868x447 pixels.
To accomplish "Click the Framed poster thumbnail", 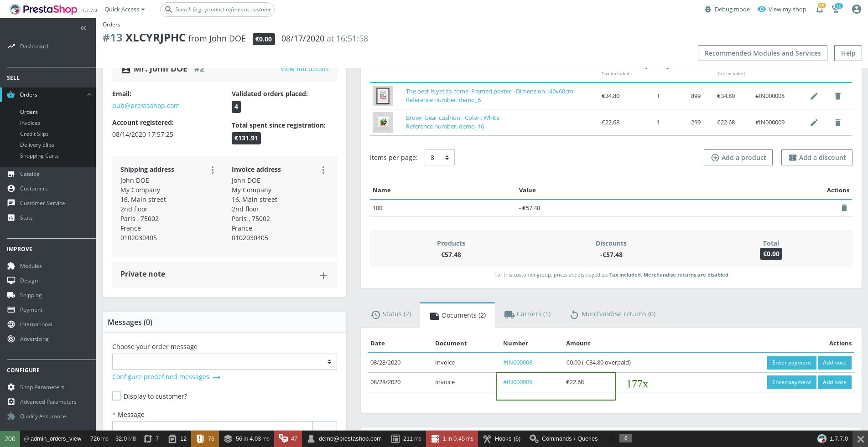I will pyautogui.click(x=383, y=96).
